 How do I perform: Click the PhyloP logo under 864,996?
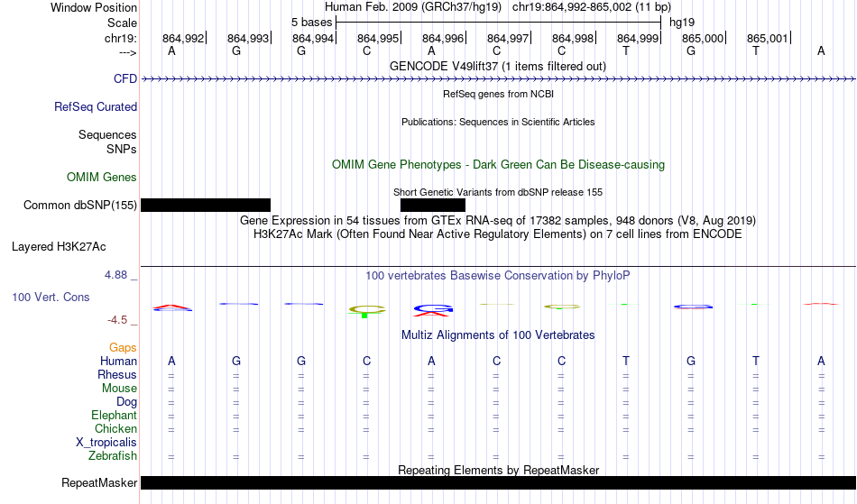(x=433, y=310)
